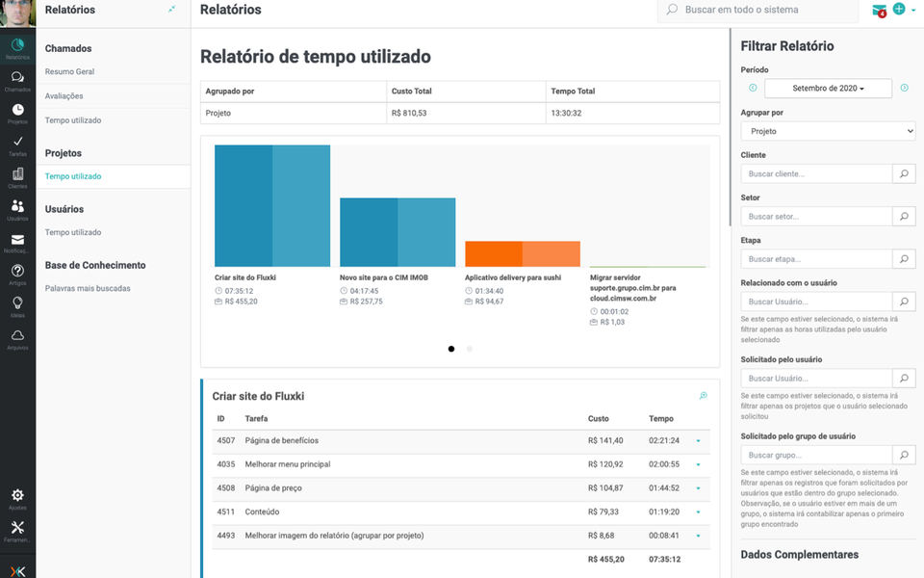Click search icon next to Buscar grupo
The width and height of the screenshot is (924, 578).
tap(904, 455)
